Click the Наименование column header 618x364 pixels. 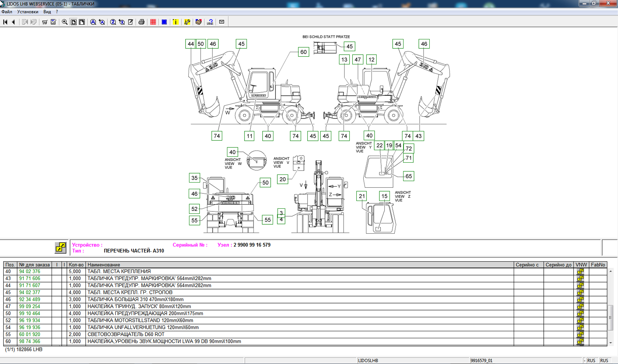tap(104, 265)
